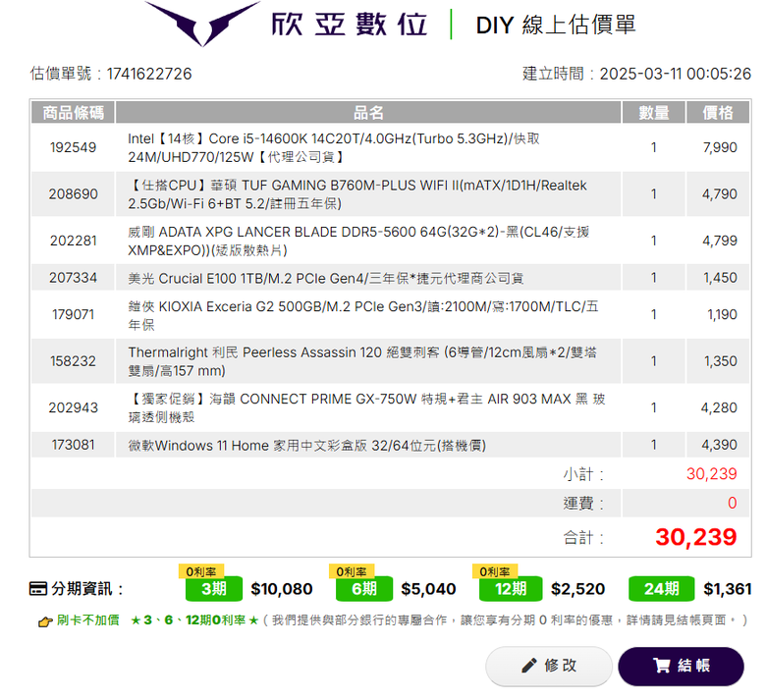Click the Intel Core i5-14600K product name

click(x=334, y=147)
